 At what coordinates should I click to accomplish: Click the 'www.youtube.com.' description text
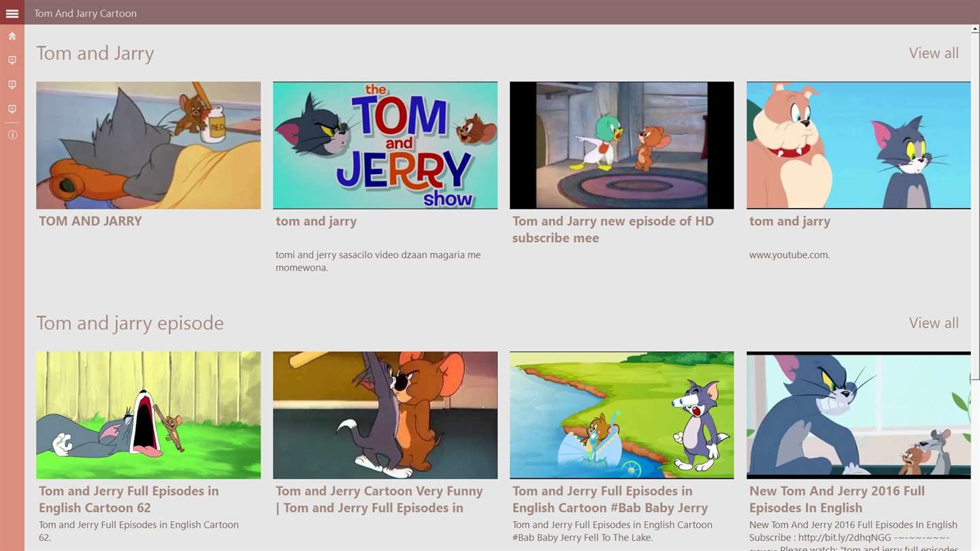pyautogui.click(x=789, y=255)
